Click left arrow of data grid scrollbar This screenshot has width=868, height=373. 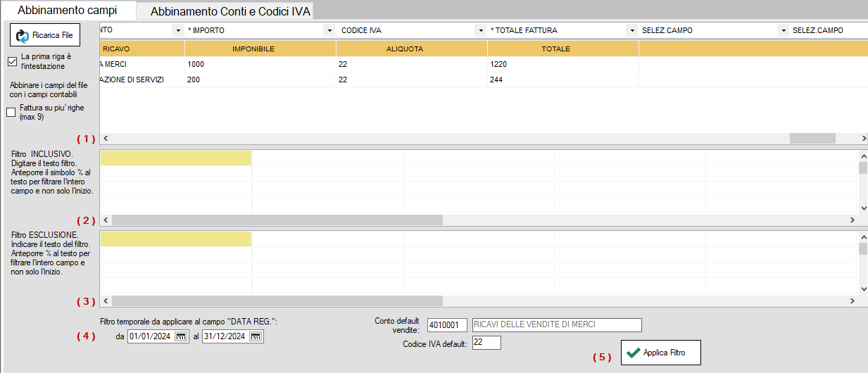[x=106, y=139]
